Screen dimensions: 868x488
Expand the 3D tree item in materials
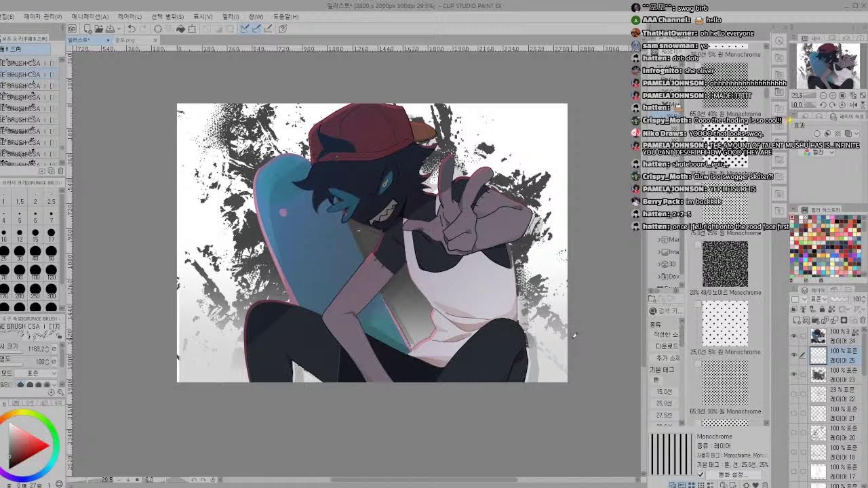pyautogui.click(x=660, y=264)
